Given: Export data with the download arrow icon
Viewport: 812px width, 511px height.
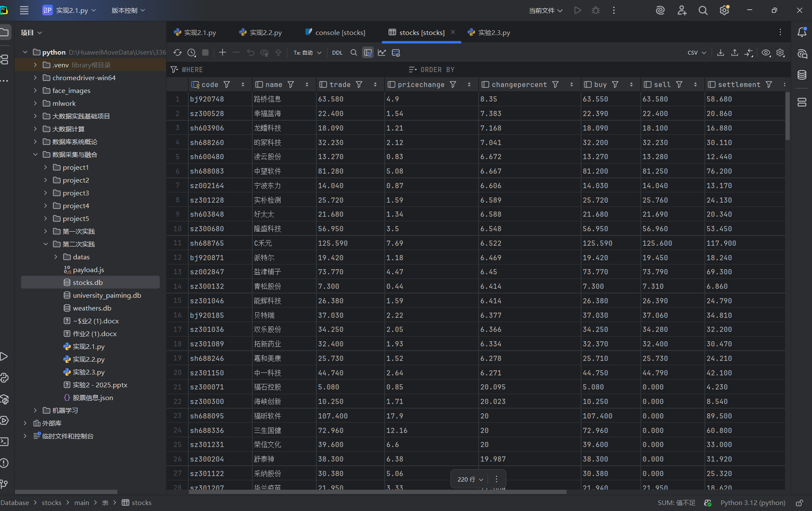Looking at the screenshot, I should pos(721,52).
